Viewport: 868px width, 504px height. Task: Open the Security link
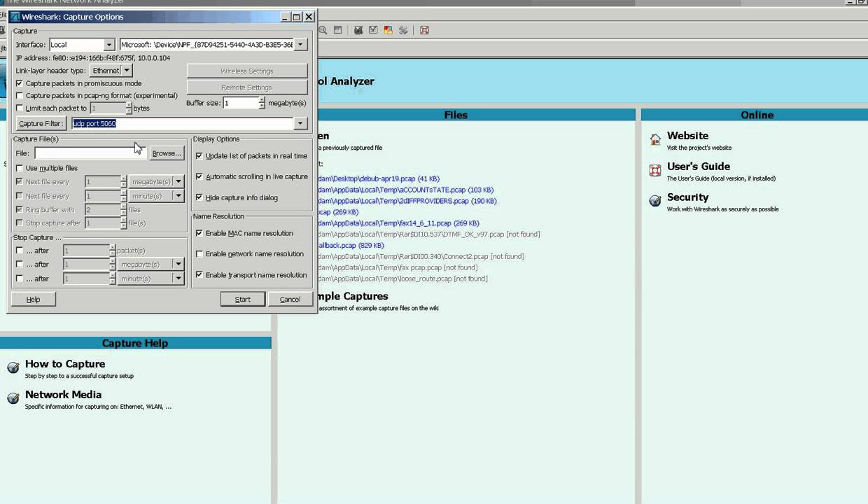(x=687, y=197)
